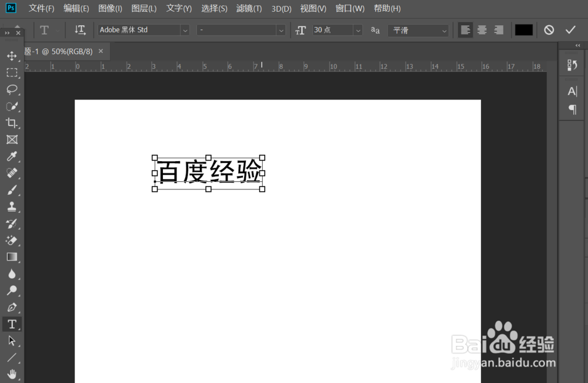Select the Eraser tool
The width and height of the screenshot is (588, 383).
(12, 240)
